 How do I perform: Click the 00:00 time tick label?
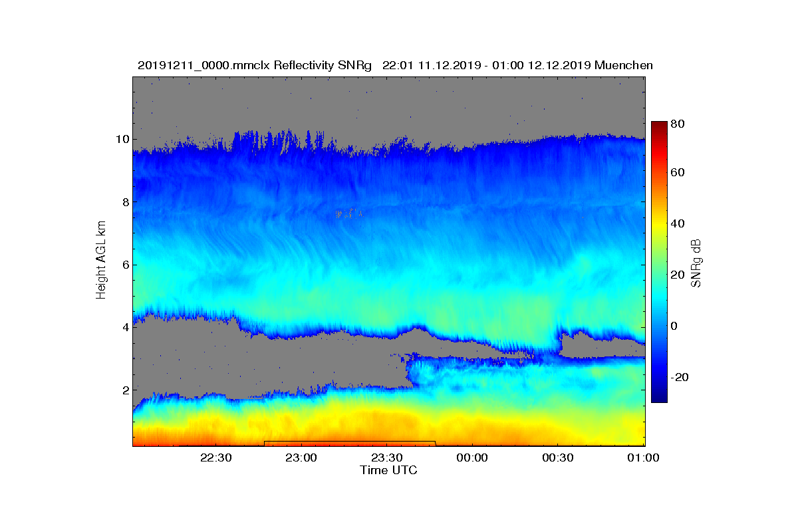click(473, 458)
